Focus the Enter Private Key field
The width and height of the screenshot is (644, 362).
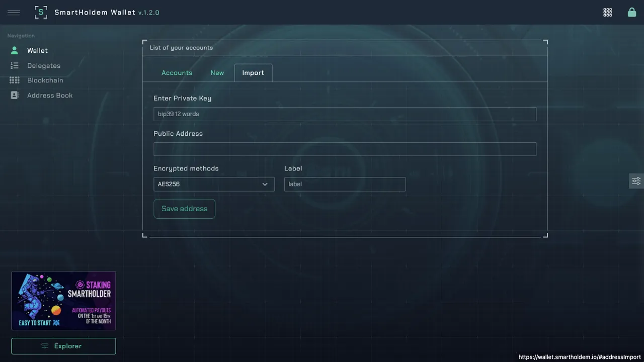(345, 114)
